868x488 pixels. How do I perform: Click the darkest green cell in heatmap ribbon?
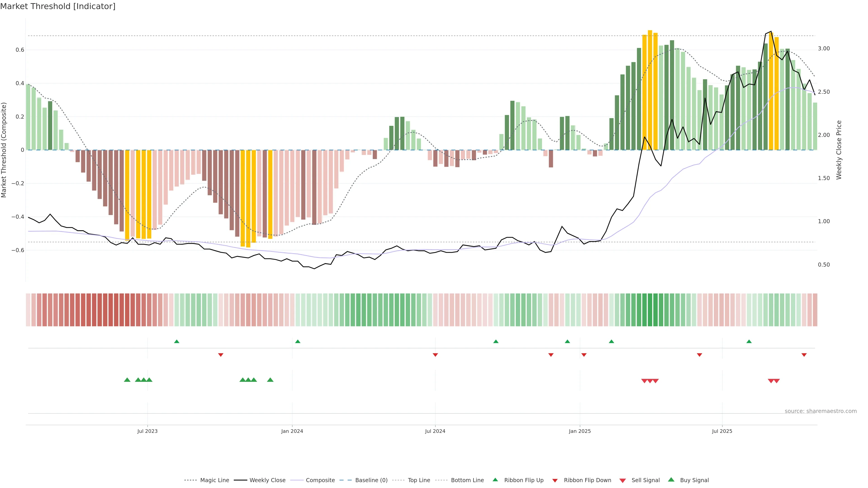(x=650, y=310)
